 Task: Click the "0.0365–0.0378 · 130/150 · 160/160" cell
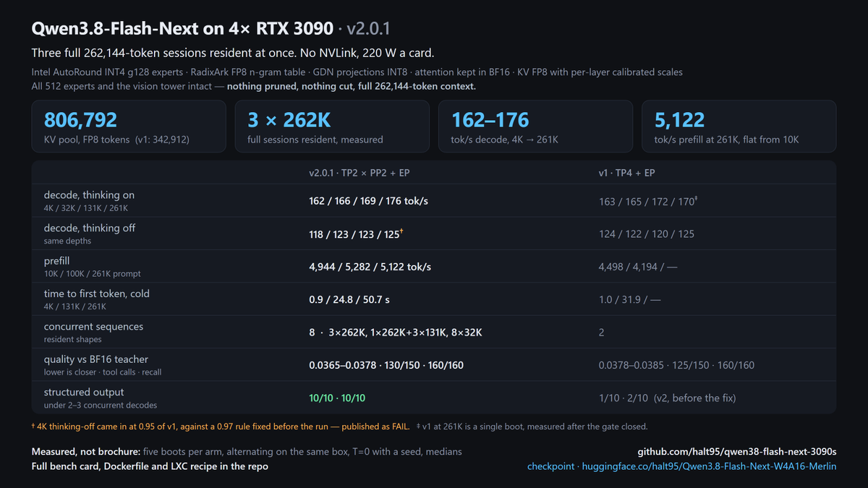pyautogui.click(x=386, y=365)
